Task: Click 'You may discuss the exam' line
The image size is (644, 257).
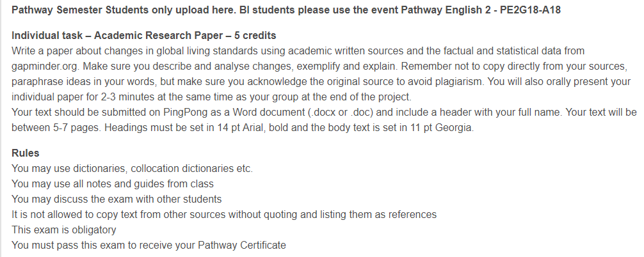Action: 117,199
